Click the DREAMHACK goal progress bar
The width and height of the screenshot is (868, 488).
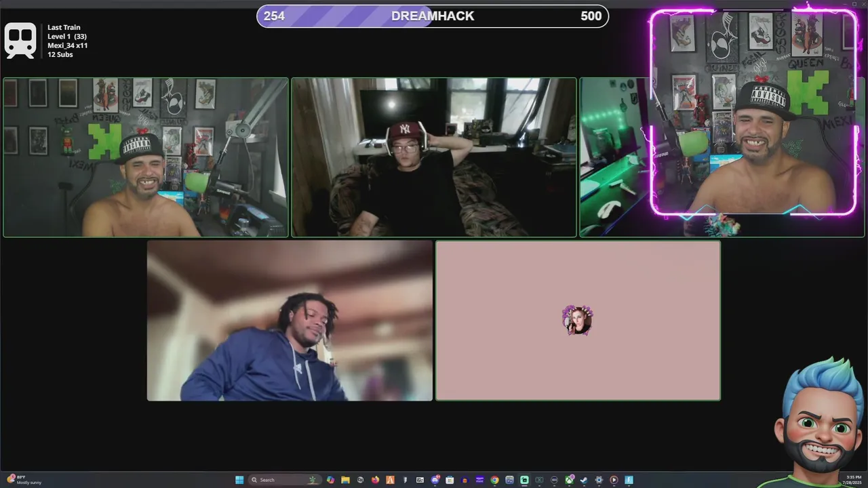pyautogui.click(x=433, y=16)
